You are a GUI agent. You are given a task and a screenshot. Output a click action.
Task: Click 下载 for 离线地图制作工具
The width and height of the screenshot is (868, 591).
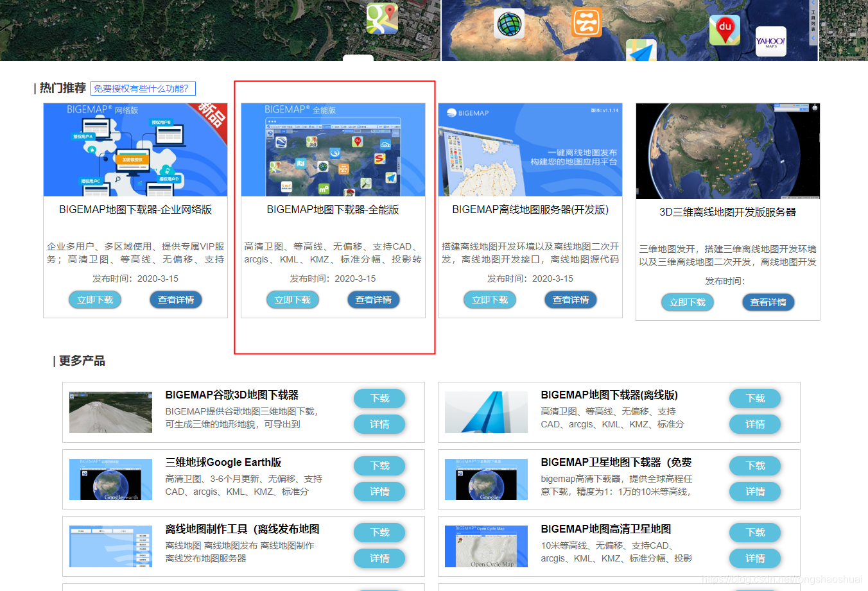379,533
